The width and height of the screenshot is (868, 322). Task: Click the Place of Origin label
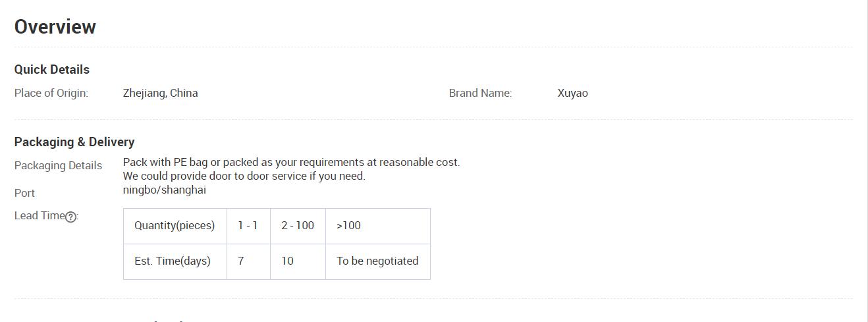click(x=51, y=93)
